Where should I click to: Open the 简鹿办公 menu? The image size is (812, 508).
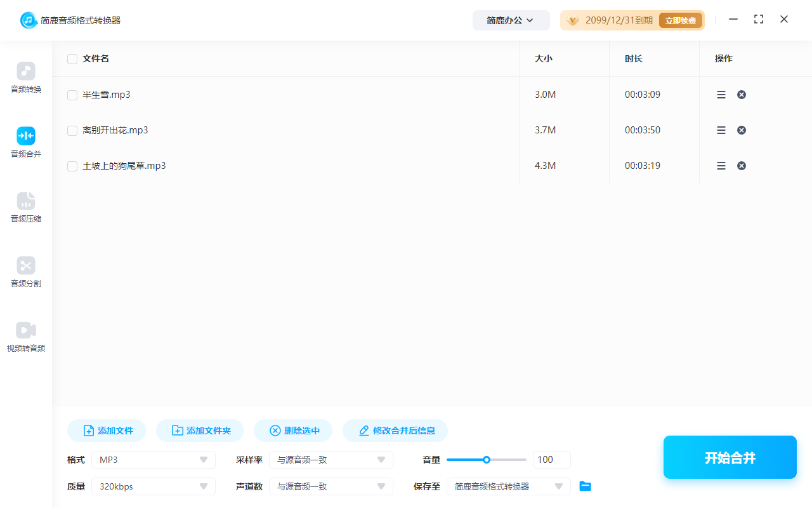point(511,20)
